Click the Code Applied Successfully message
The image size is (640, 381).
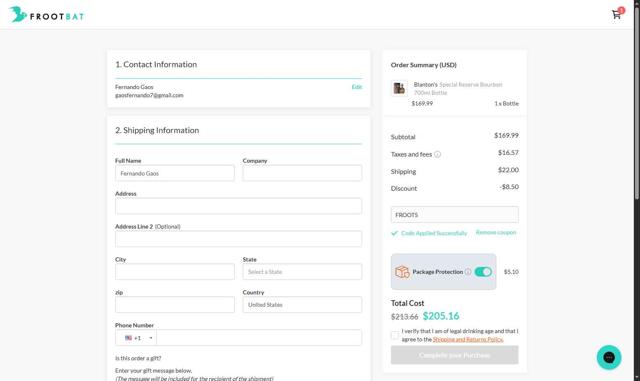pyautogui.click(x=434, y=233)
